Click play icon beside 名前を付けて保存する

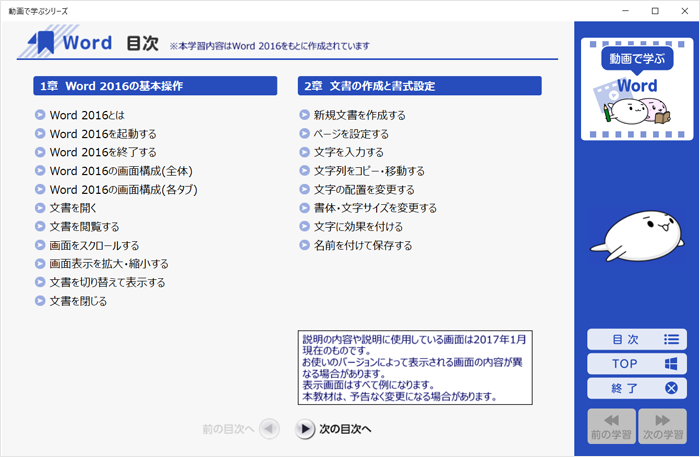(x=304, y=245)
